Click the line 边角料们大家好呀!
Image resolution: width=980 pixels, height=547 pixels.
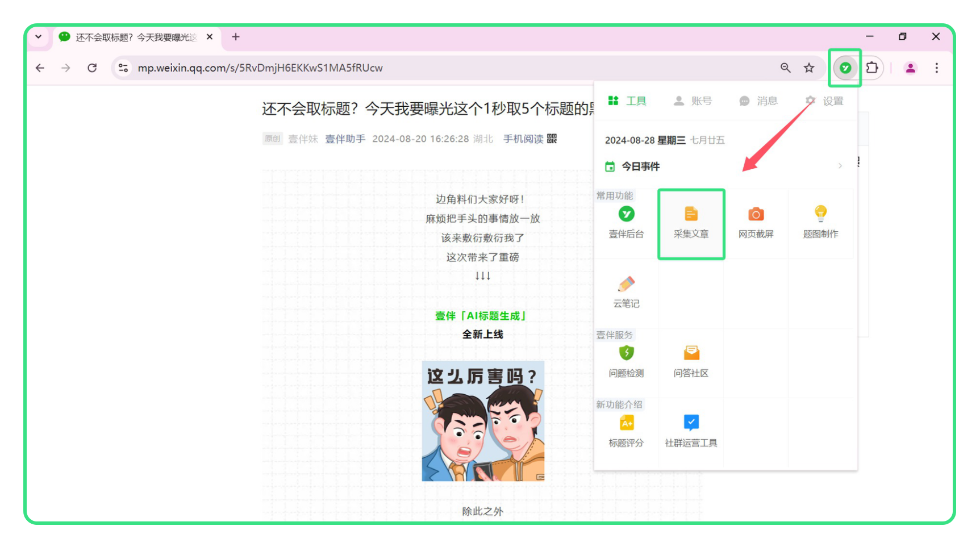pyautogui.click(x=480, y=199)
